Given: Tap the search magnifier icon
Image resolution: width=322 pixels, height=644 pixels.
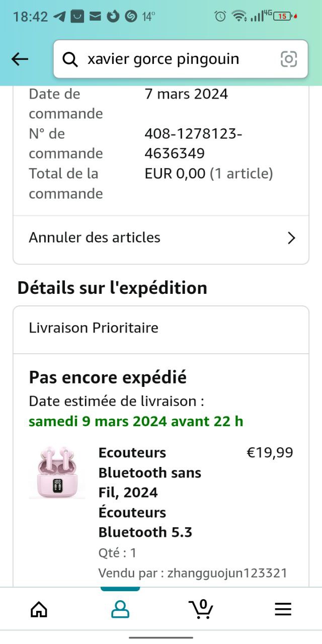Looking at the screenshot, I should pyautogui.click(x=70, y=59).
